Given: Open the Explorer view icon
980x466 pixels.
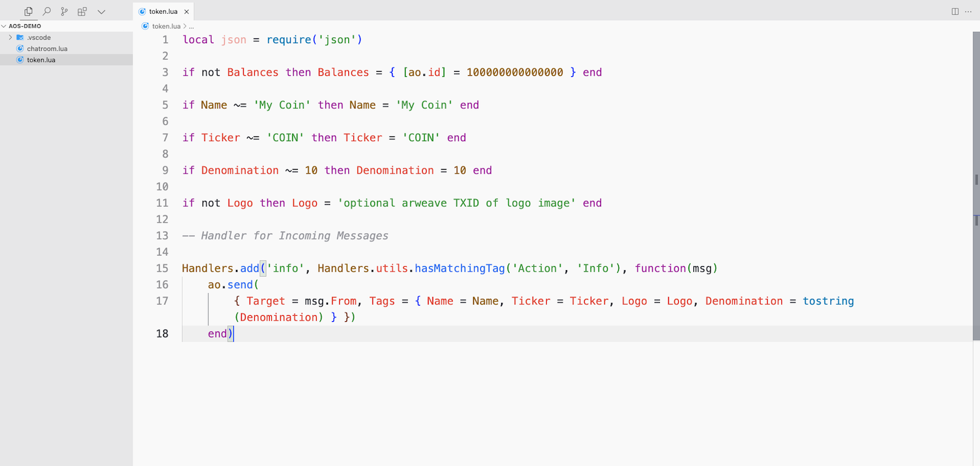Looking at the screenshot, I should [27, 11].
